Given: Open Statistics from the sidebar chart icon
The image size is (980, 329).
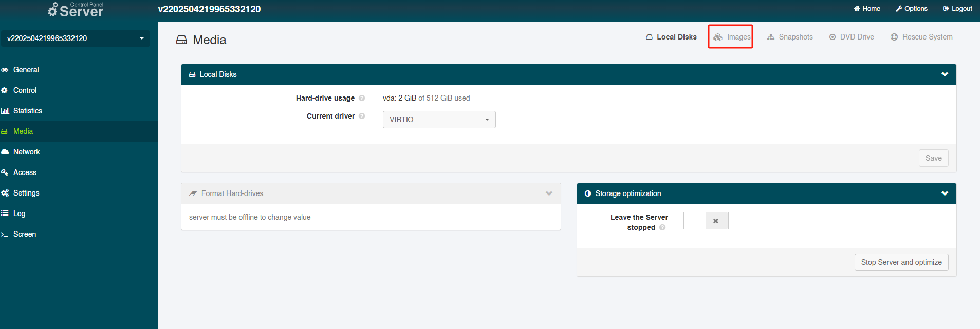Looking at the screenshot, I should [x=5, y=111].
